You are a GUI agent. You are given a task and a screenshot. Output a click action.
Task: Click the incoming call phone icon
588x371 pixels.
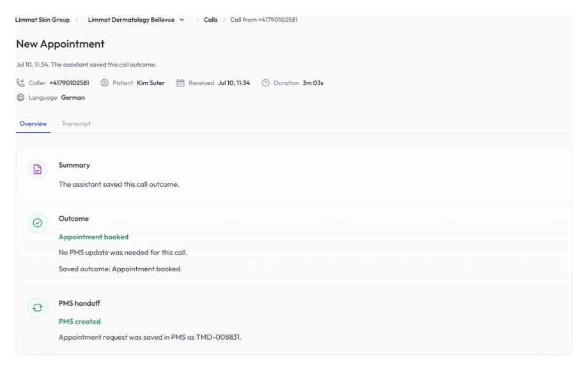coord(20,83)
